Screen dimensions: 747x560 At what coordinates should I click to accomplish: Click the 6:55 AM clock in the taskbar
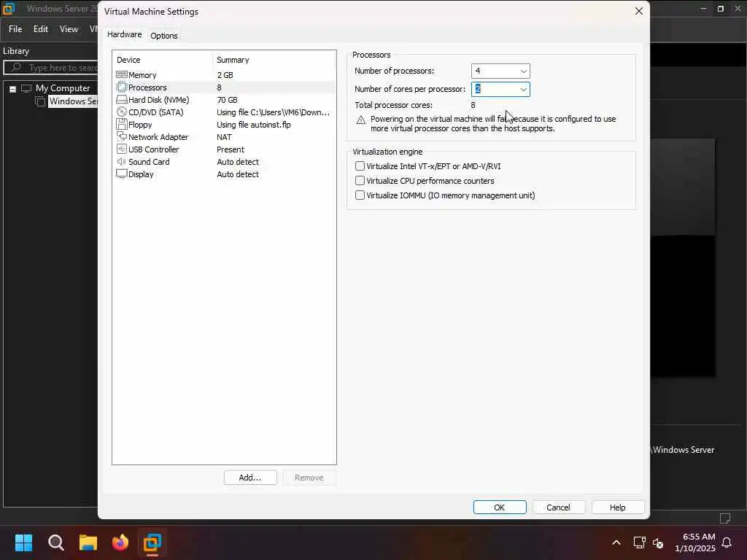coord(699,537)
